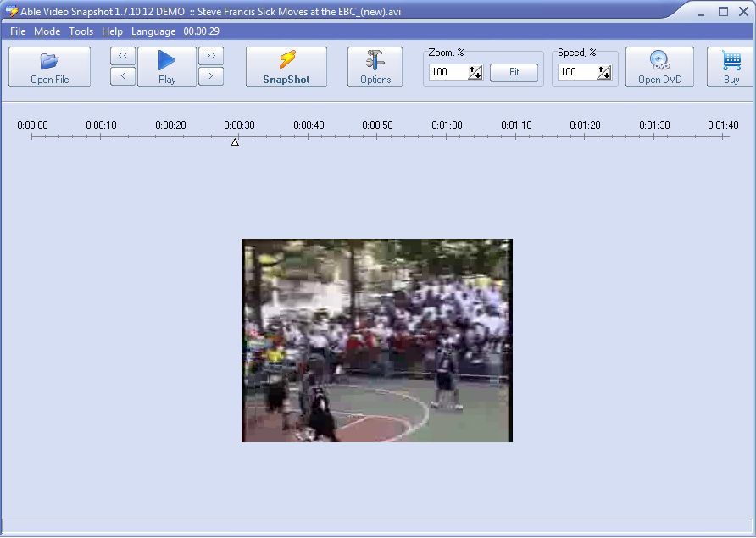The width and height of the screenshot is (756, 538).
Task: Increase Zoom using its up spinner arrow
Action: [473, 69]
